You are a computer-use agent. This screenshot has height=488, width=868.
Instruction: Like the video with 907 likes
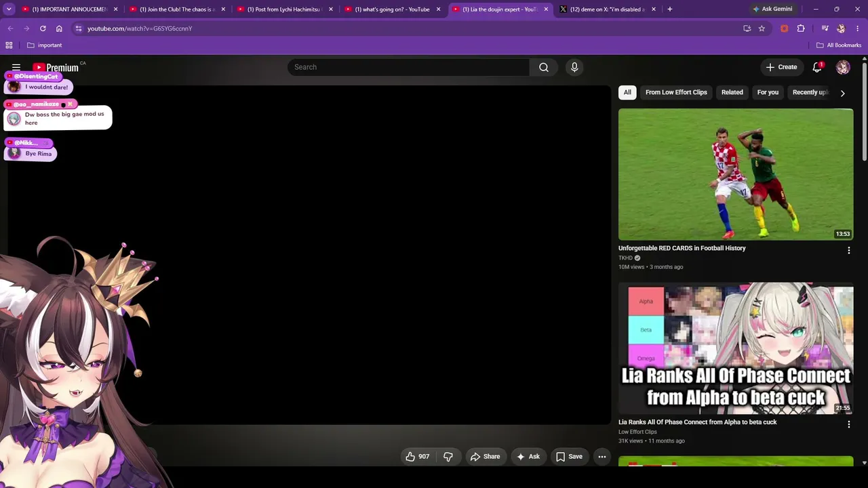pyautogui.click(x=417, y=457)
